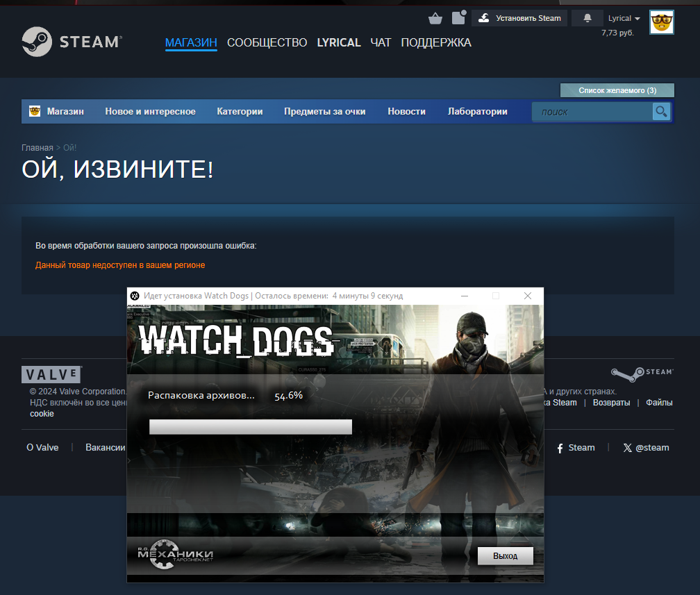Open the О Valve footer link
The width and height of the screenshot is (700, 595).
(42, 448)
